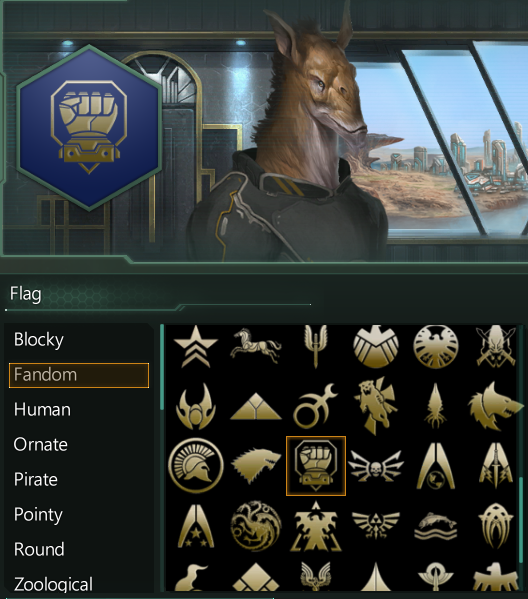
Task: Click the hexagonal blue flag preview
Action: pyautogui.click(x=89, y=128)
